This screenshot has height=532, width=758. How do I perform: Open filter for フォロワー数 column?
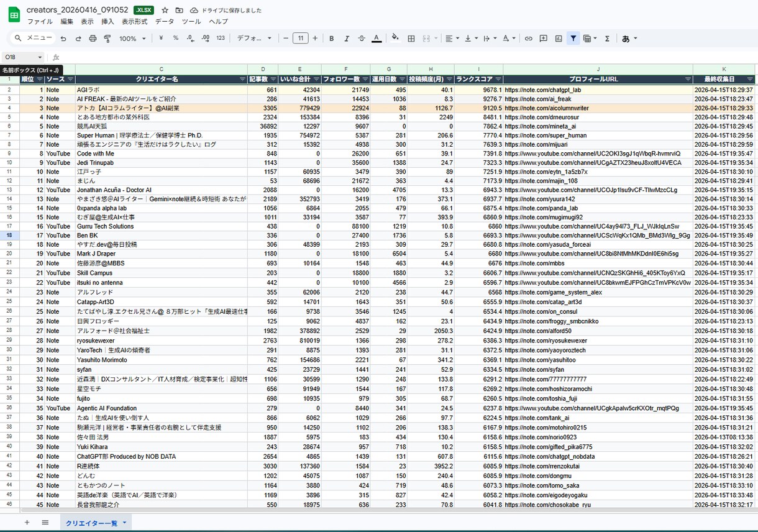[365, 80]
